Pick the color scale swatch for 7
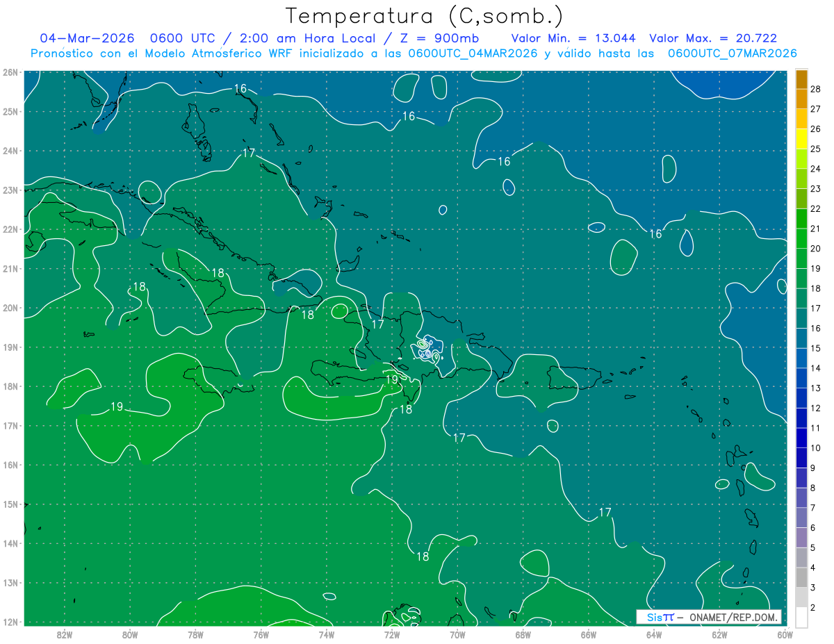The image size is (834, 644). 801,497
